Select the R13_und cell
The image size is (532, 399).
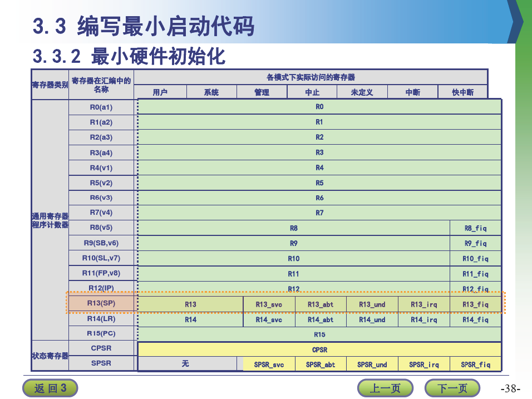coord(372,304)
